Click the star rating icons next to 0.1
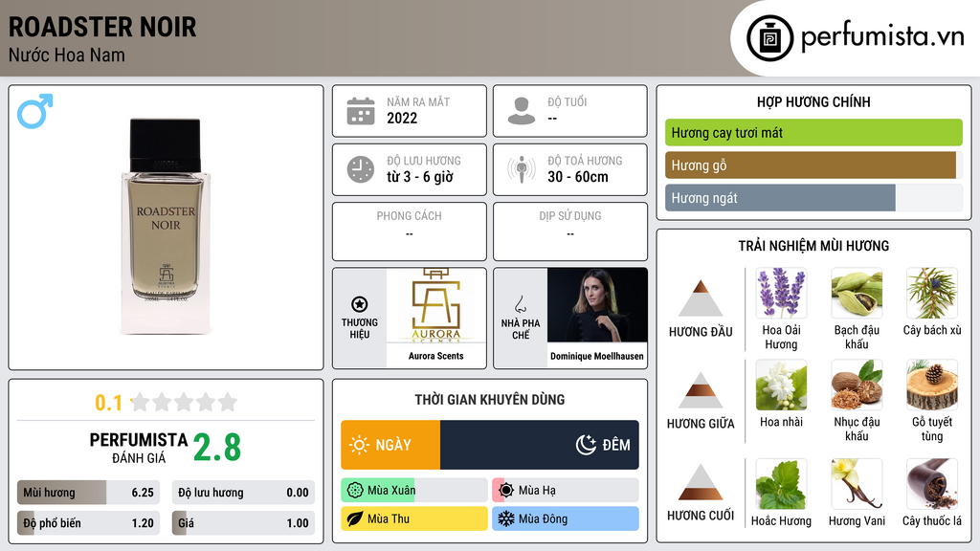 click(x=184, y=402)
